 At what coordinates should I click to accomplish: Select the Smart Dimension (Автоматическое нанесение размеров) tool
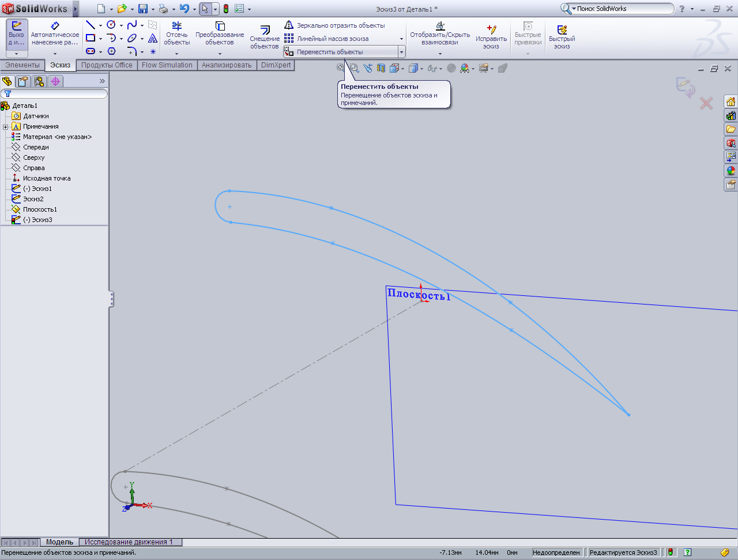(55, 35)
